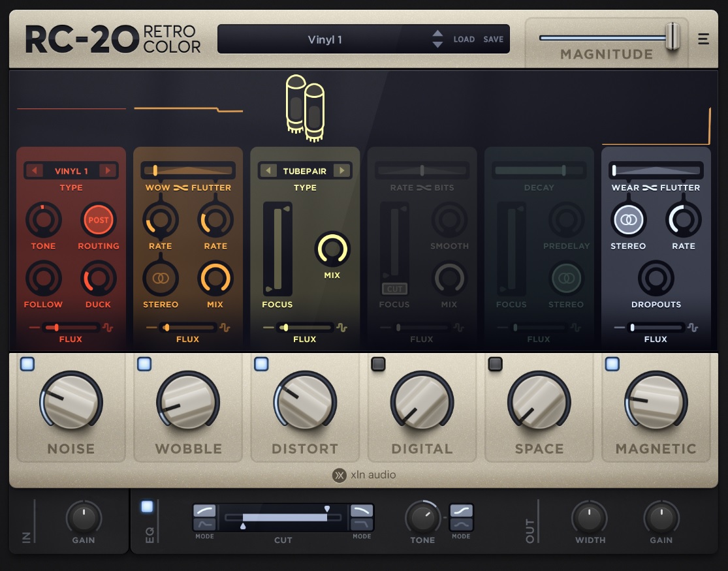728x571 pixels.
Task: Click SAVE to save the preset
Action: click(x=493, y=39)
